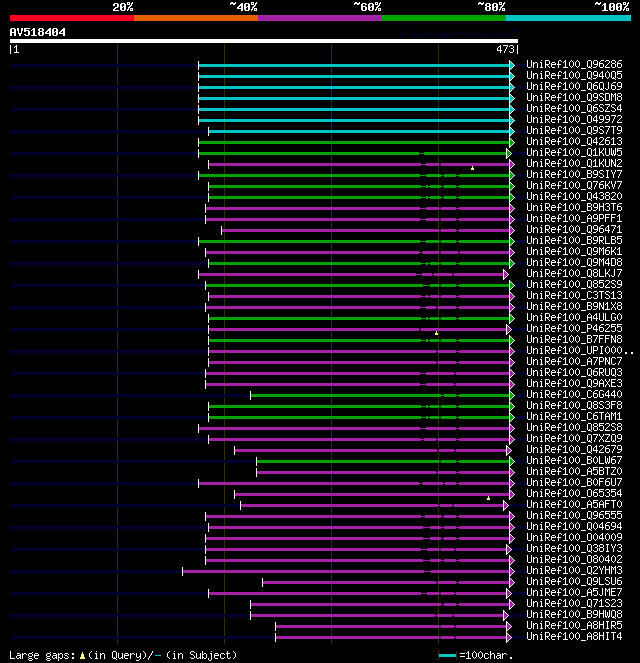Select the AV518404 query name
The width and height of the screenshot is (640, 663).
pyautogui.click(x=38, y=32)
